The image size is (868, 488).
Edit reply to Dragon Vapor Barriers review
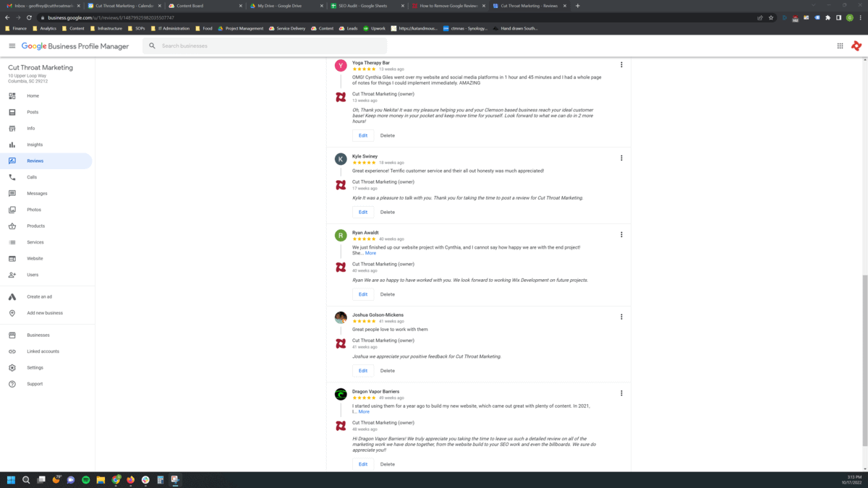(x=363, y=464)
